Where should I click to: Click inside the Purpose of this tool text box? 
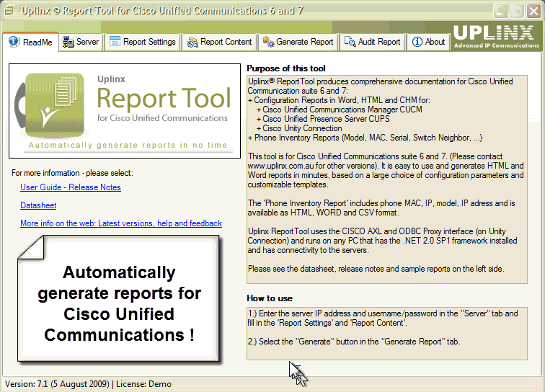coord(387,179)
